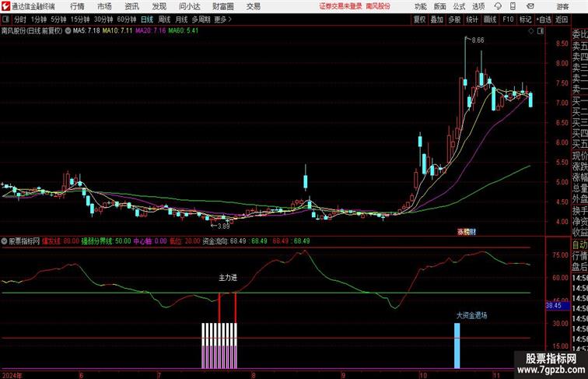Image resolution: width=588 pixels, height=379 pixels.
Task: Open the 市场 menu
Action: click(x=105, y=6)
